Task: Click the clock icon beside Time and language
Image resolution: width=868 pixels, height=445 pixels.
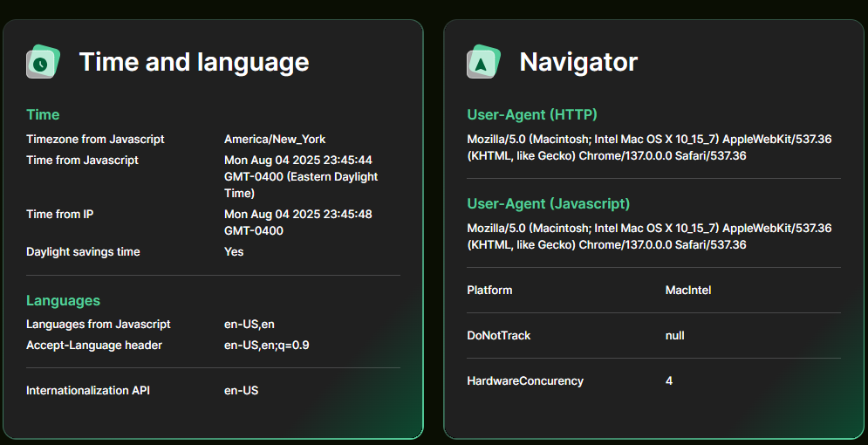Action: [41, 63]
